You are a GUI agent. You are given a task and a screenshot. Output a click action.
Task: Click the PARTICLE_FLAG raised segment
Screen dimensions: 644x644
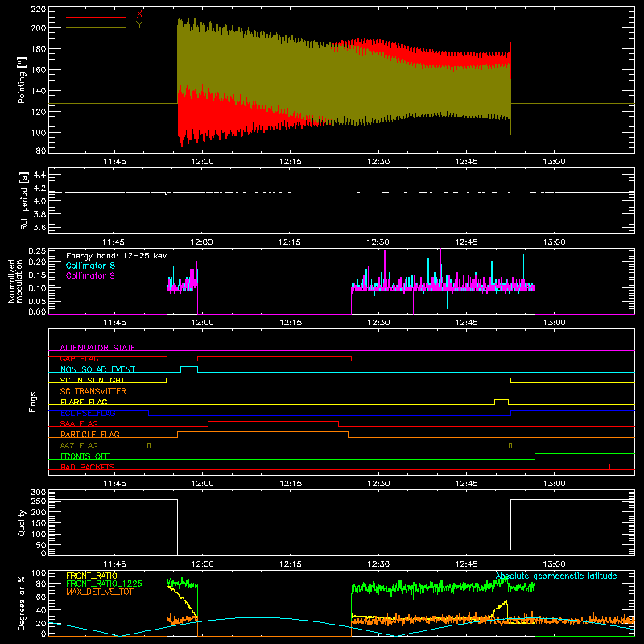(263, 432)
